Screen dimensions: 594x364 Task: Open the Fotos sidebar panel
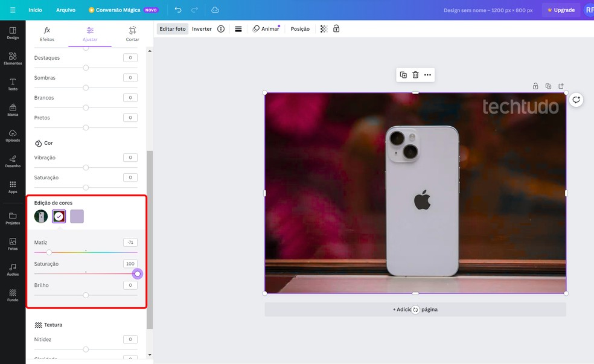13,244
